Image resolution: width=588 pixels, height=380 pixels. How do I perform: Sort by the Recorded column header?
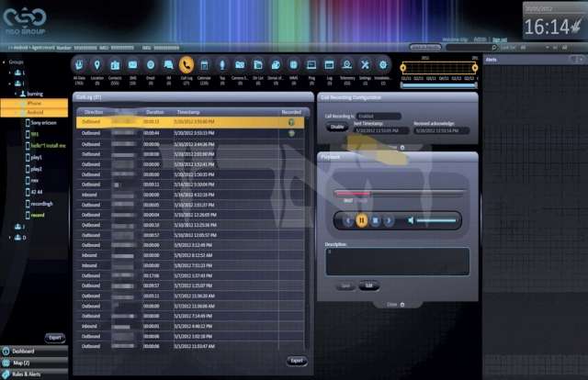[291, 112]
